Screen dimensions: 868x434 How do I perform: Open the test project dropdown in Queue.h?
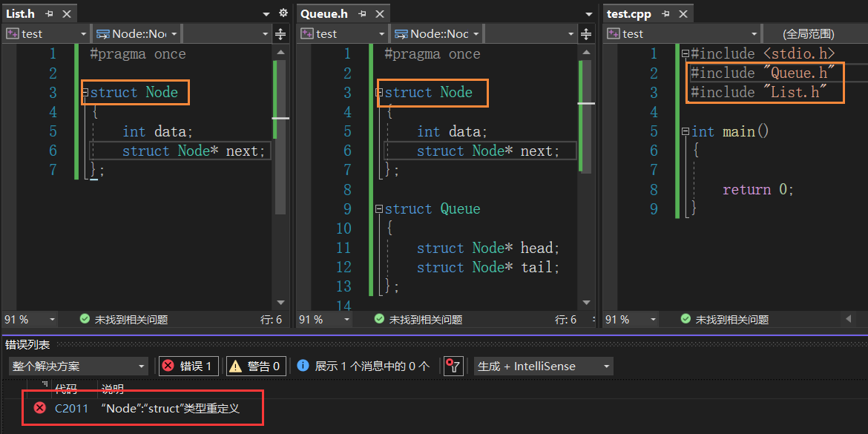coord(343,34)
